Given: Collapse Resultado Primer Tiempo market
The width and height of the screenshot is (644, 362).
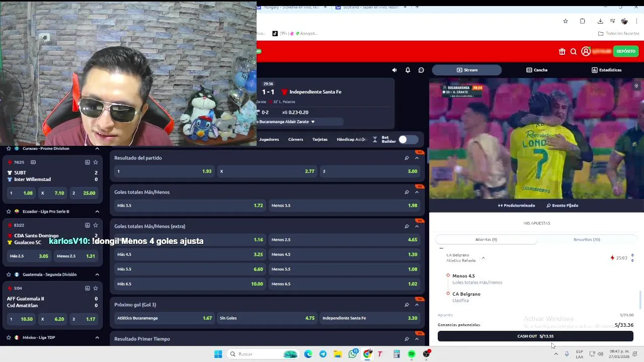Looking at the screenshot, I should click(417, 339).
